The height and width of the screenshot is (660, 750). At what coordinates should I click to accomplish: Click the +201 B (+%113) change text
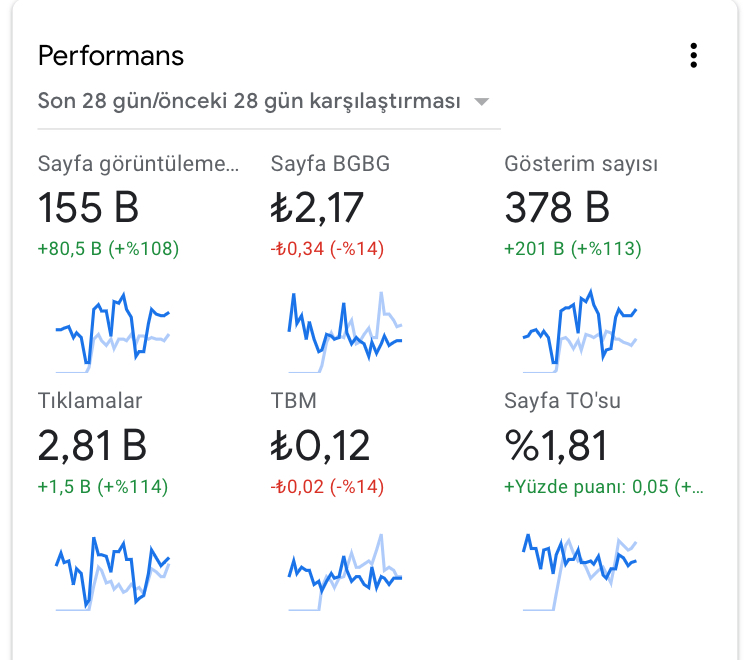pos(573,249)
